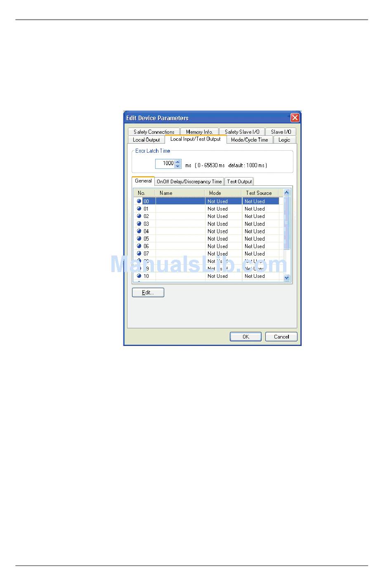Viewport: 392px width, 573px height.
Task: Click the blue icon for input 10
Action: tap(139, 276)
